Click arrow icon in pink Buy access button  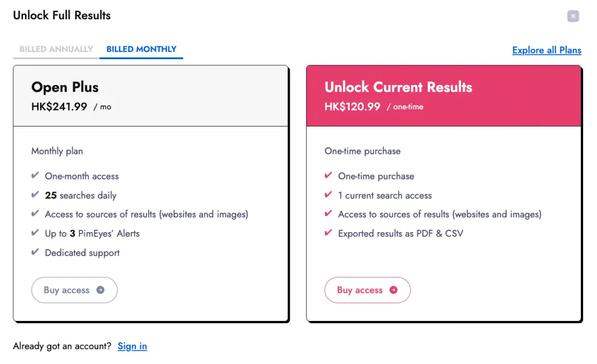[393, 290]
